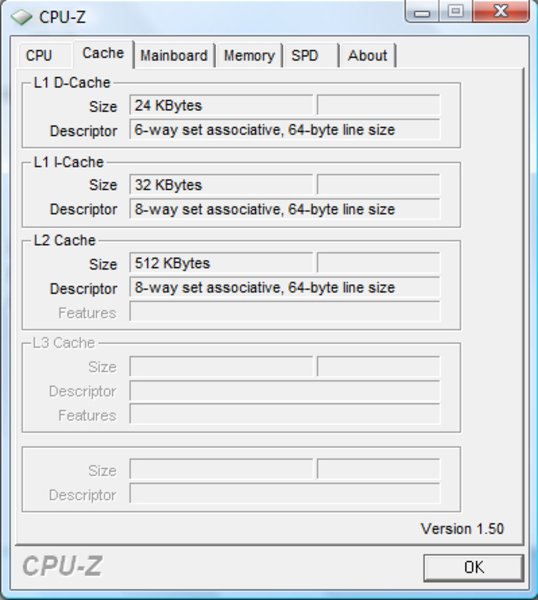The image size is (538, 600).
Task: Click the Version 1.50 label
Action: tap(462, 529)
